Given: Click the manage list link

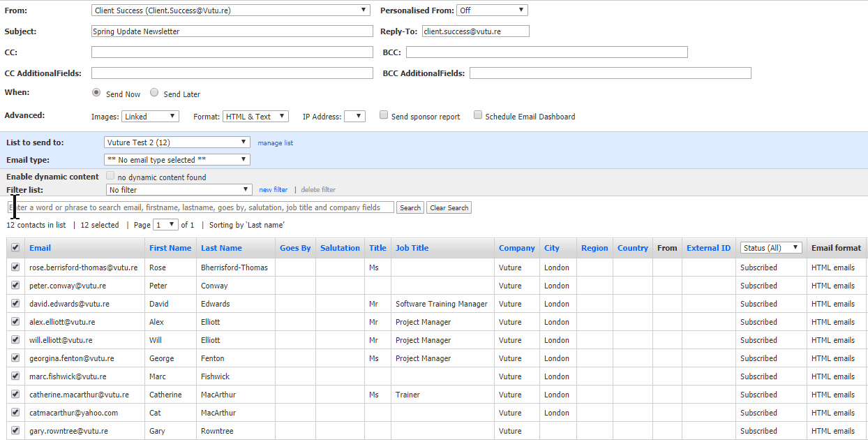Looking at the screenshot, I should [276, 143].
